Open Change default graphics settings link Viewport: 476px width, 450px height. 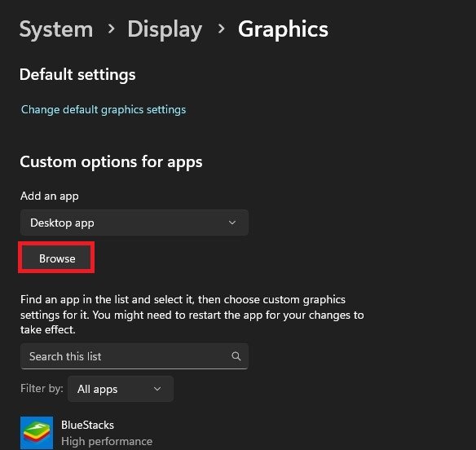click(104, 109)
